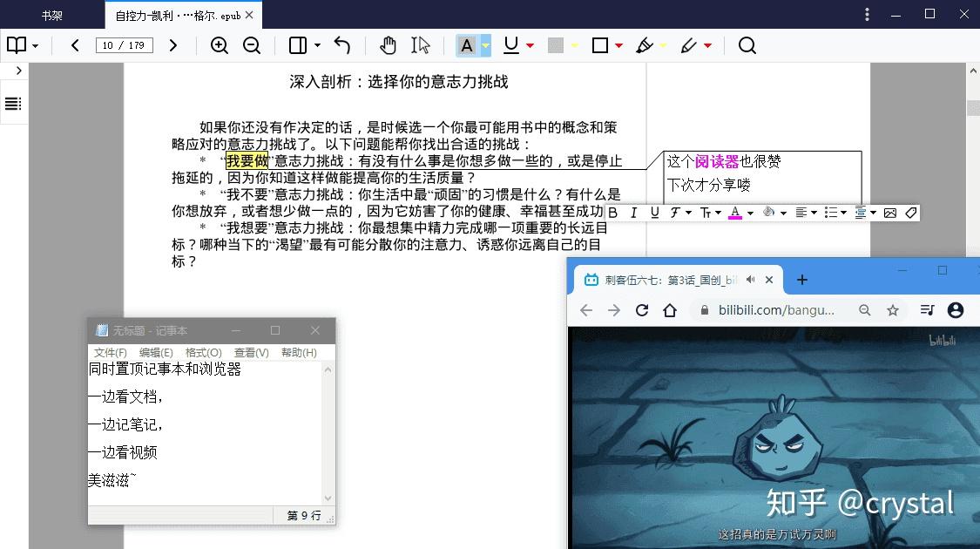Toggle bold in the annotation toolbar
Viewport: 980px width, 549px height.
pos(613,213)
